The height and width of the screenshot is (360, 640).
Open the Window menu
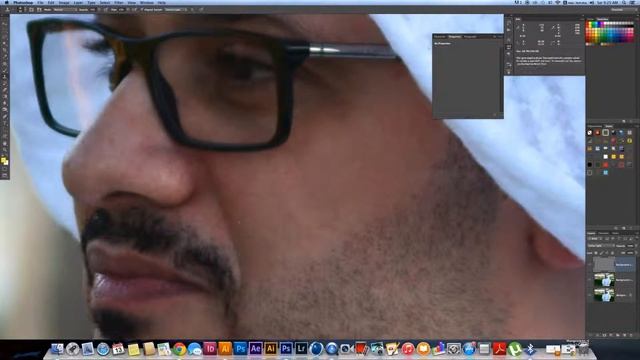click(147, 2)
